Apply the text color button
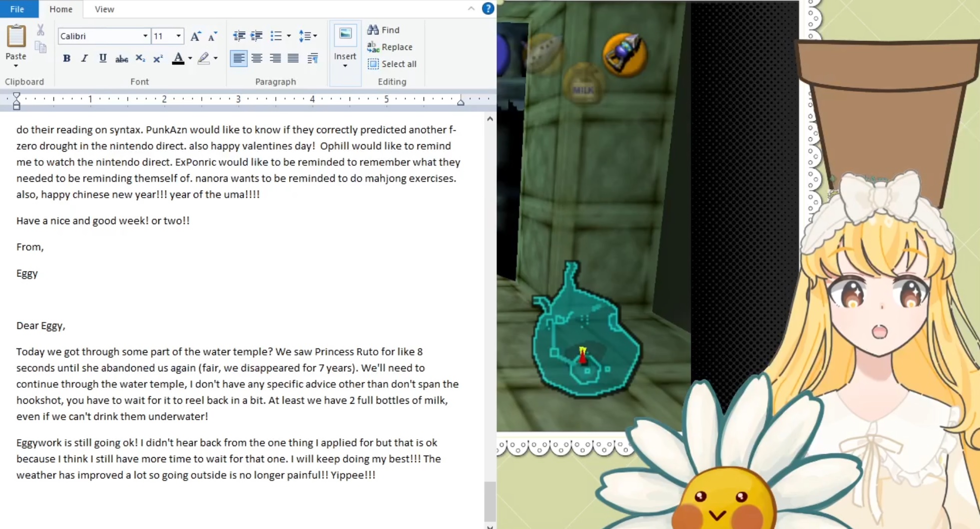Viewport: 980px width, 529px height. (x=178, y=58)
